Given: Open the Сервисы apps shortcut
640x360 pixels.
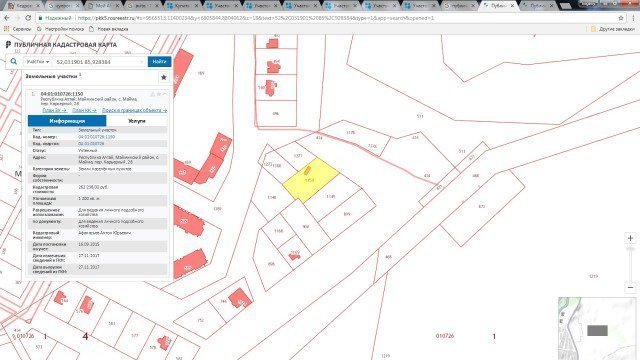Looking at the screenshot, I should click(18, 29).
